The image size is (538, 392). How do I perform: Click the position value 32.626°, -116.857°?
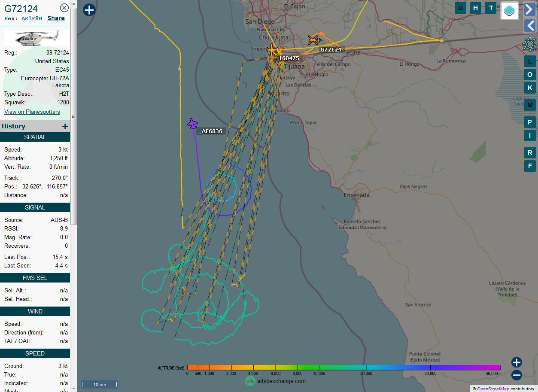[x=45, y=187]
